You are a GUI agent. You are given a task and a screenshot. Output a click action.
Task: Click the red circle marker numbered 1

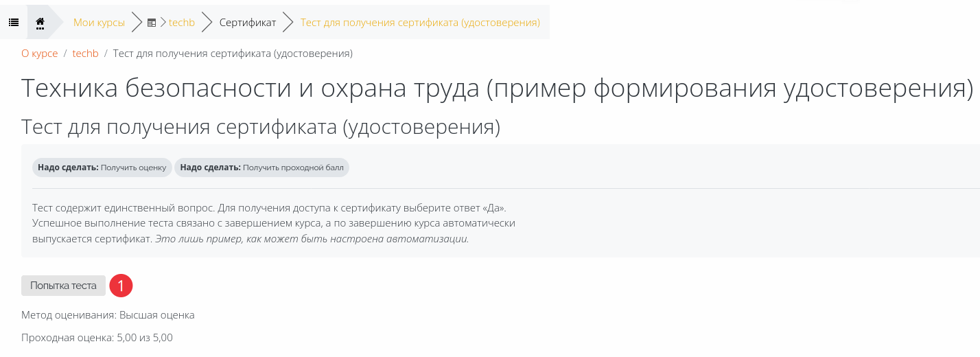tap(121, 286)
